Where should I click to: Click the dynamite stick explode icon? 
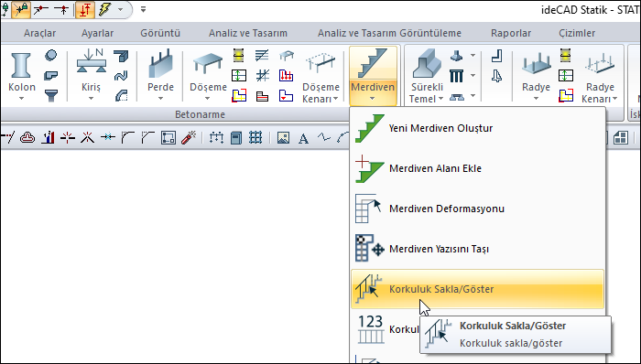[189, 137]
